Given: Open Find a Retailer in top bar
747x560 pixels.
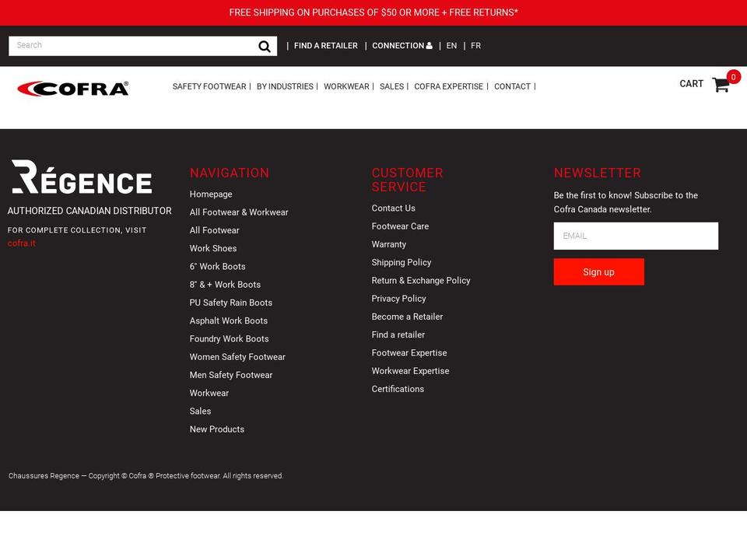Looking at the screenshot, I should coord(325,46).
